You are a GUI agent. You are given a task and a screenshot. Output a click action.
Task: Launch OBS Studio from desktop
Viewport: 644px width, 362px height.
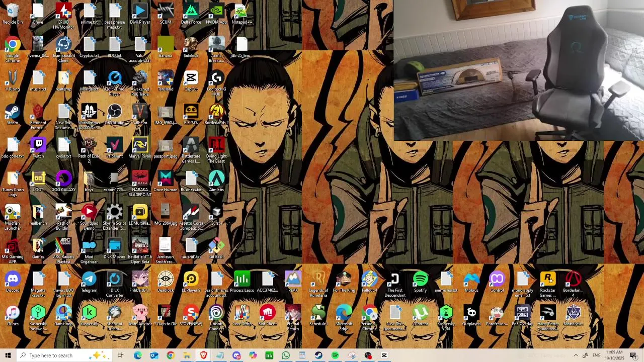[x=115, y=115]
